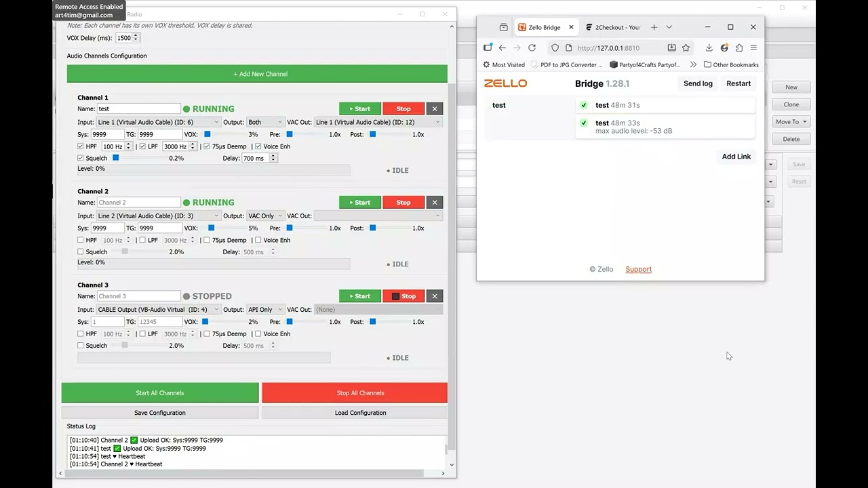Click the page info icon beside URL
The height and width of the screenshot is (488, 868).
(x=570, y=48)
